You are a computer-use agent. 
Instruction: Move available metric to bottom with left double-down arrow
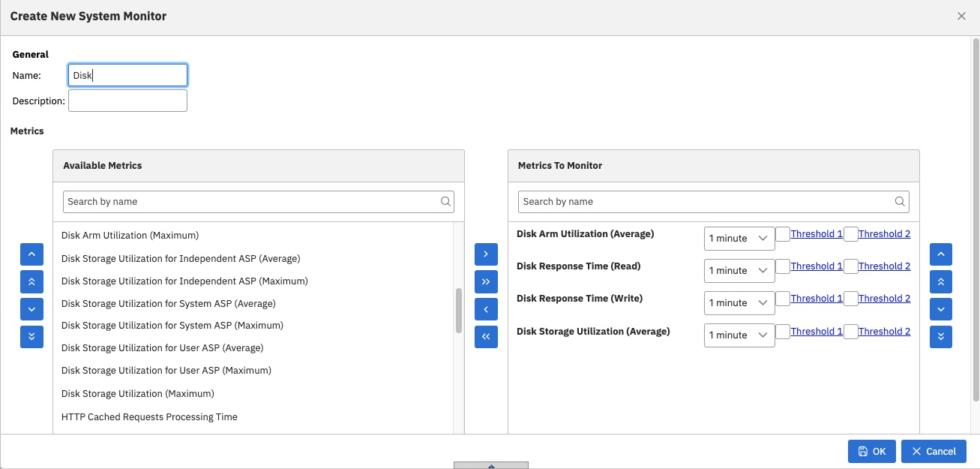point(31,337)
